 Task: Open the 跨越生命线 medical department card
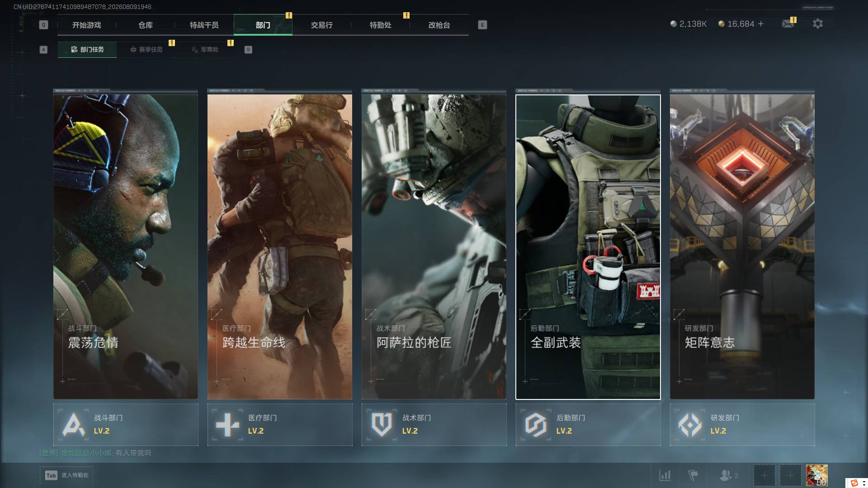pyautogui.click(x=280, y=247)
